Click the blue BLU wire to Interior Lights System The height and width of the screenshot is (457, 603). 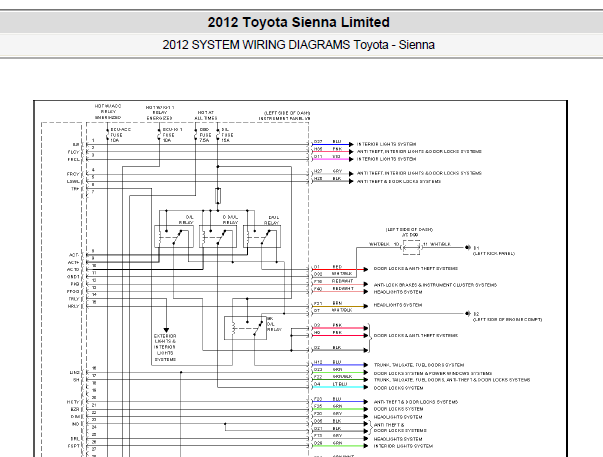pyautogui.click(x=331, y=145)
